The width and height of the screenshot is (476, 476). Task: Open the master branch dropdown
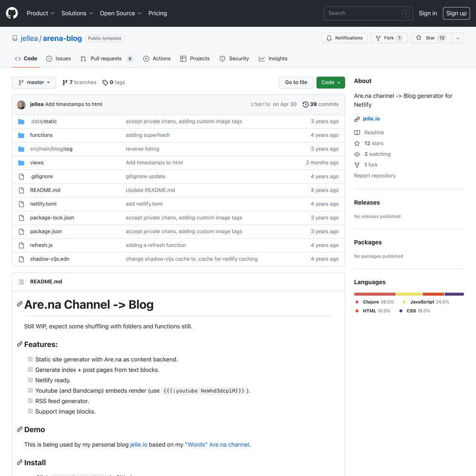[x=34, y=82]
